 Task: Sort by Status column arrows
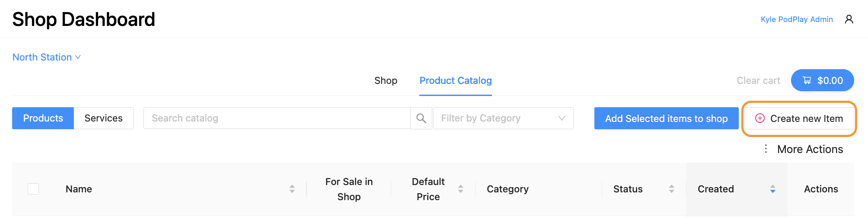point(671,189)
